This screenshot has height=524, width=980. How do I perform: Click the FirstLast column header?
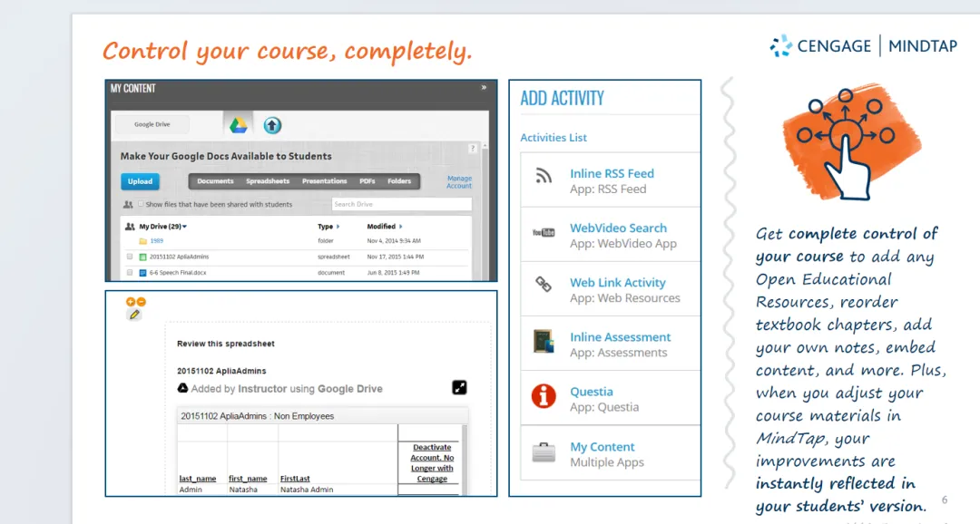[x=295, y=479]
